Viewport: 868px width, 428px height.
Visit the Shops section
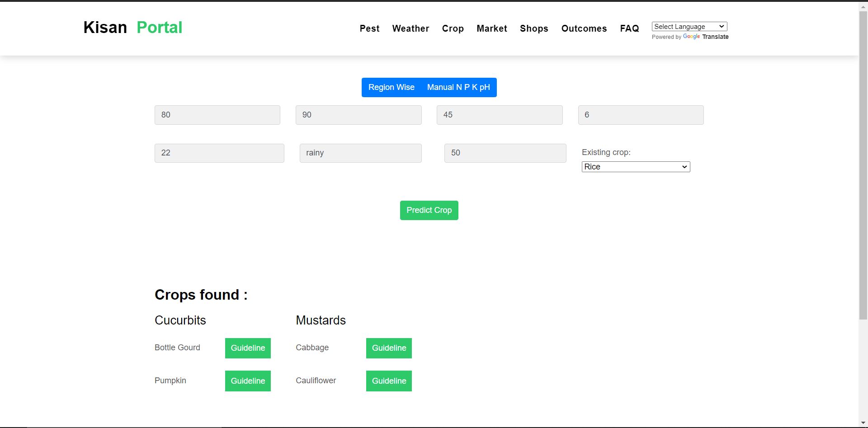click(x=534, y=28)
